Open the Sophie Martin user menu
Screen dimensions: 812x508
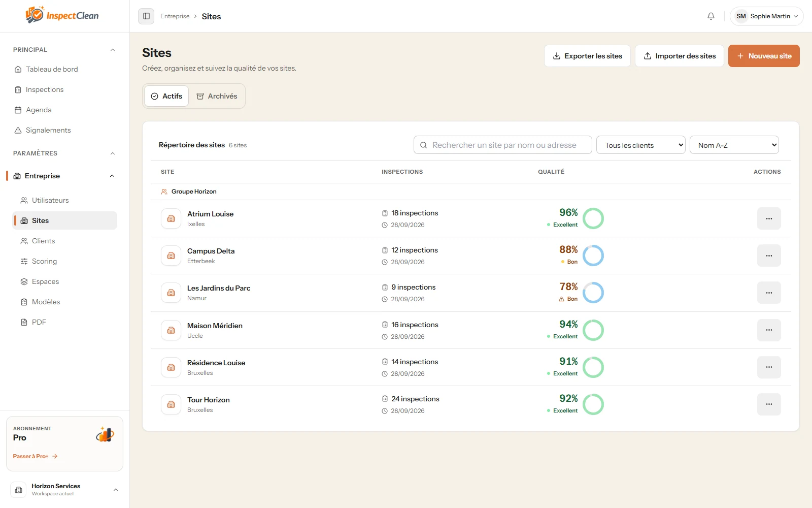click(x=766, y=16)
